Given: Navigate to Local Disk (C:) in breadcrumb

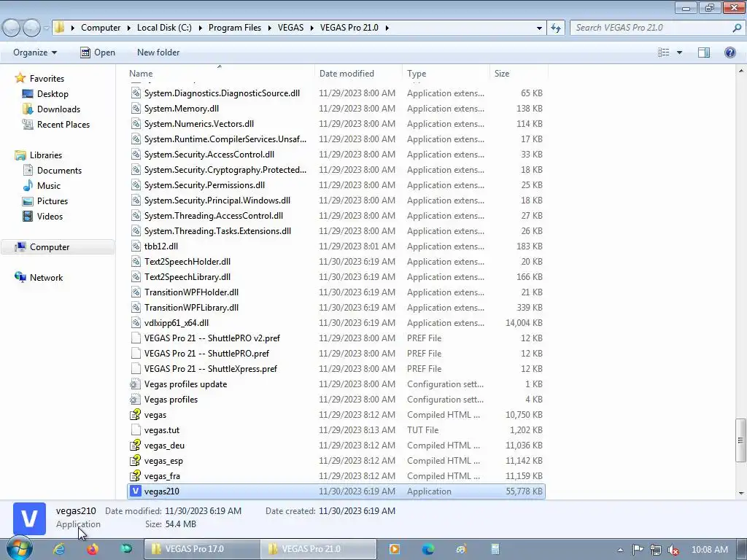Looking at the screenshot, I should click(164, 28).
